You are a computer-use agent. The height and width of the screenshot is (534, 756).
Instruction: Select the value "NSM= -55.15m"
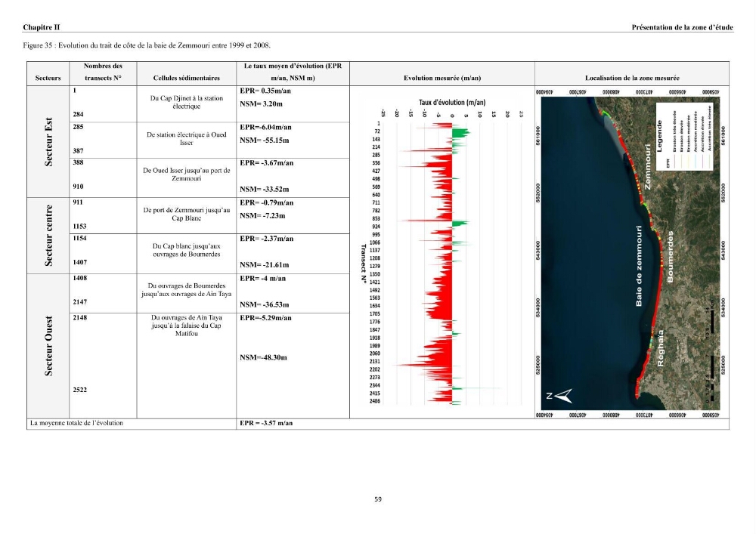point(264,140)
